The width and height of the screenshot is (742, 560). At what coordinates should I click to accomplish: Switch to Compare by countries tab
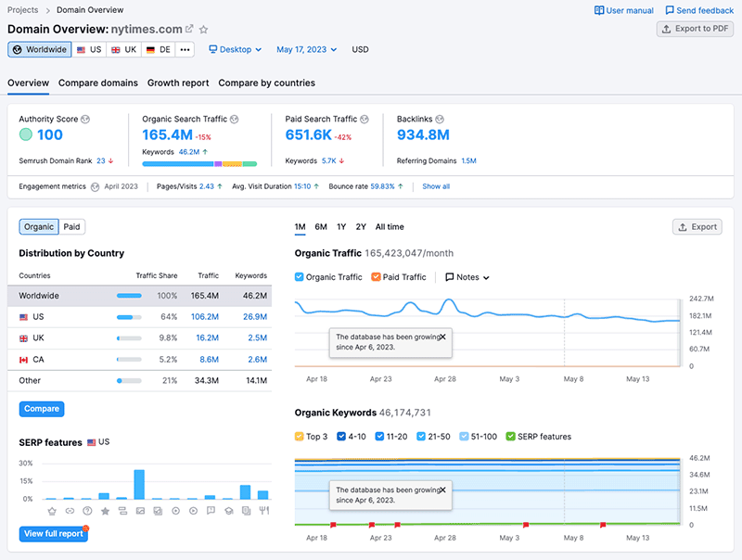[266, 83]
